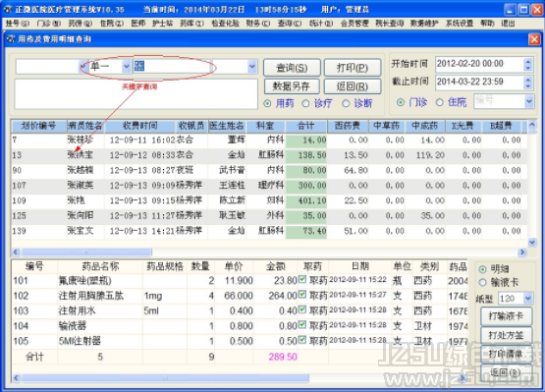Viewport: 545px width, 392px height.
Task: Click 返回(R) button beside 数据另存
Action: (x=353, y=86)
